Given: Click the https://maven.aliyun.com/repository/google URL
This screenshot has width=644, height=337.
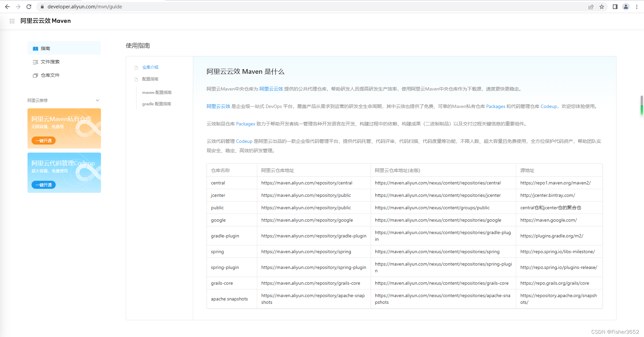Looking at the screenshot, I should click(x=307, y=220).
